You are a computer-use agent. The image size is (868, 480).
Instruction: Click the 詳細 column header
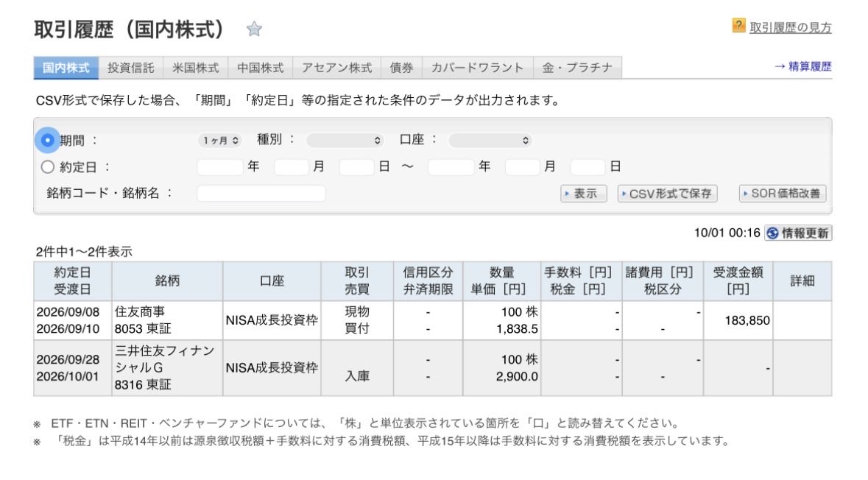[802, 281]
